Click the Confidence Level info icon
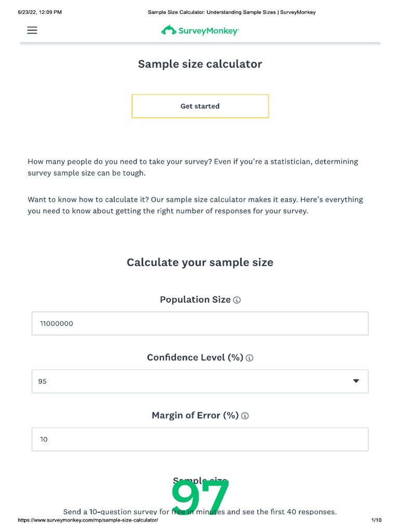 coord(249,358)
